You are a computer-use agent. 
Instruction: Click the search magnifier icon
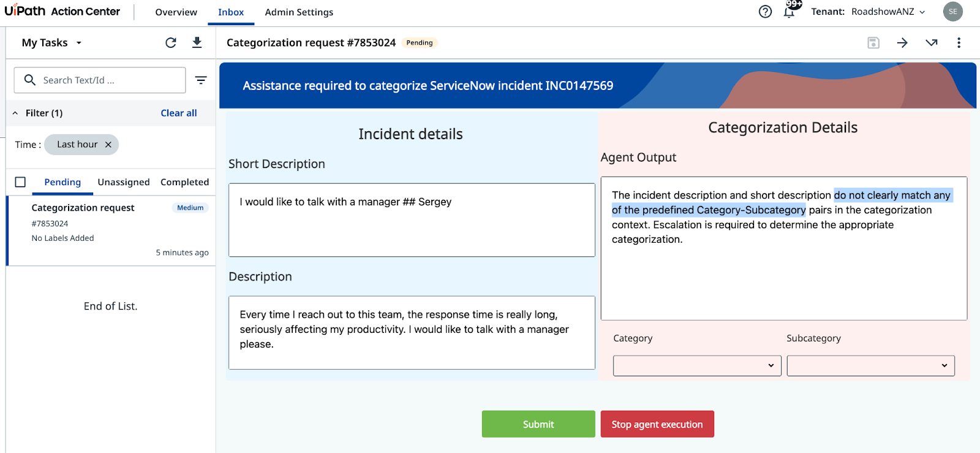click(30, 80)
